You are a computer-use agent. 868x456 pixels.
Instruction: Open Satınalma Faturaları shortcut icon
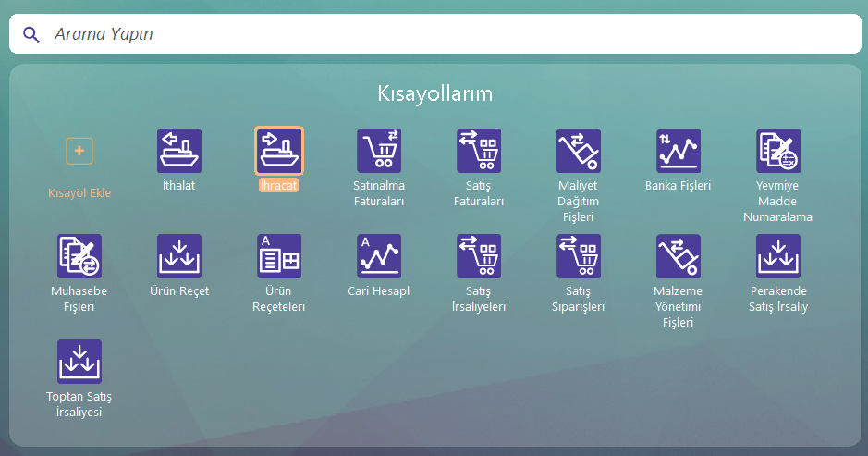click(379, 151)
